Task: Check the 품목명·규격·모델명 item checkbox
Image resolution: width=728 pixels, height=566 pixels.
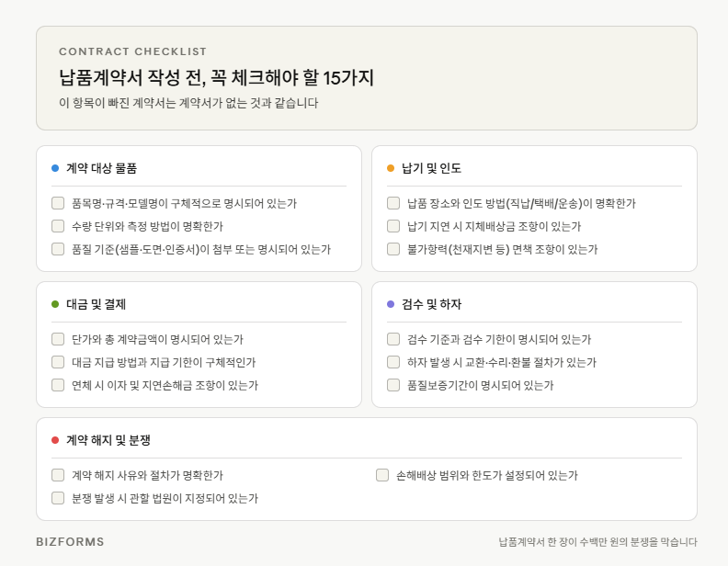Action: [58, 203]
